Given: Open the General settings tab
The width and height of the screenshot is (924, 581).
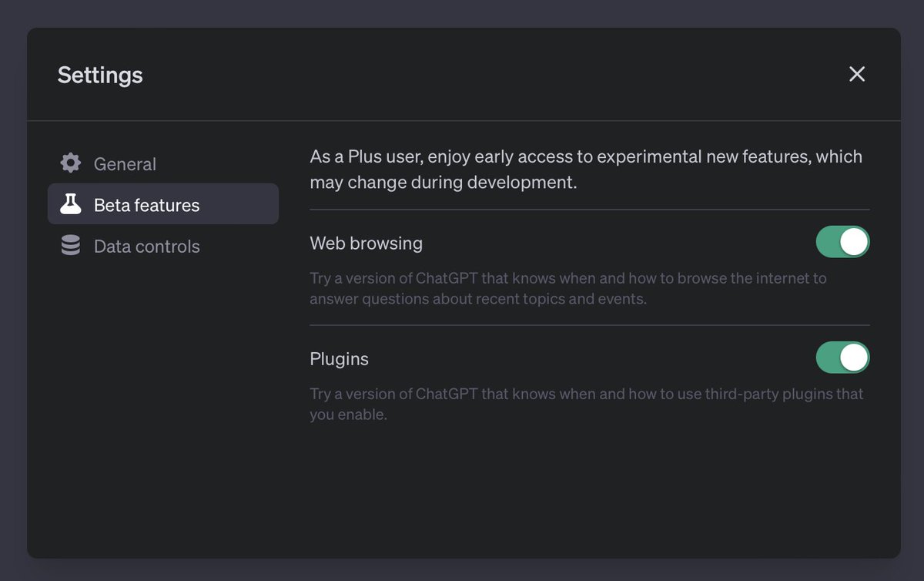Looking at the screenshot, I should click(163, 163).
